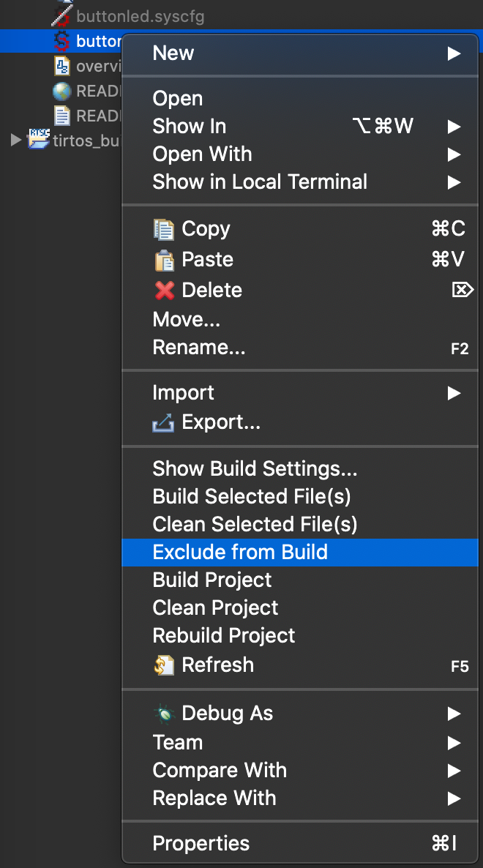Open Properties from context menu
This screenshot has height=868, width=483.
[x=201, y=843]
